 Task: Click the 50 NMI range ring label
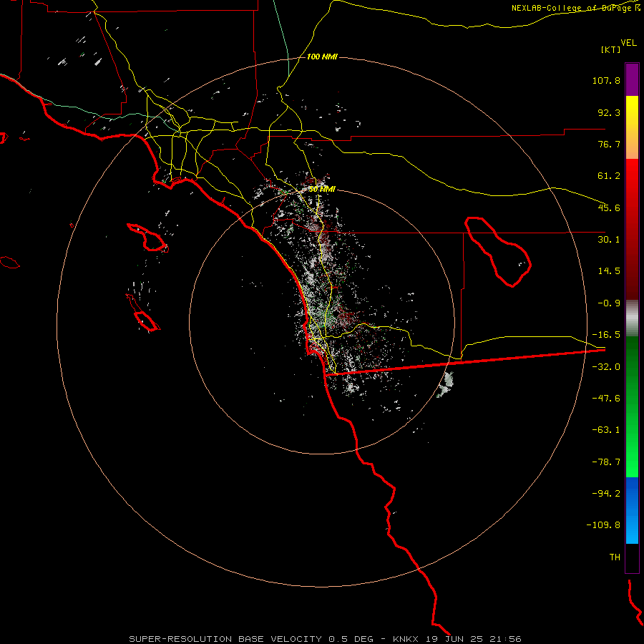(x=321, y=190)
